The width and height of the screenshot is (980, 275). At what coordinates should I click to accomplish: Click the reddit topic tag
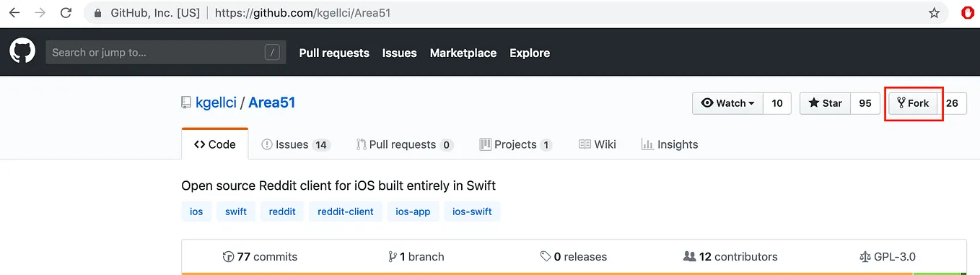(x=282, y=211)
